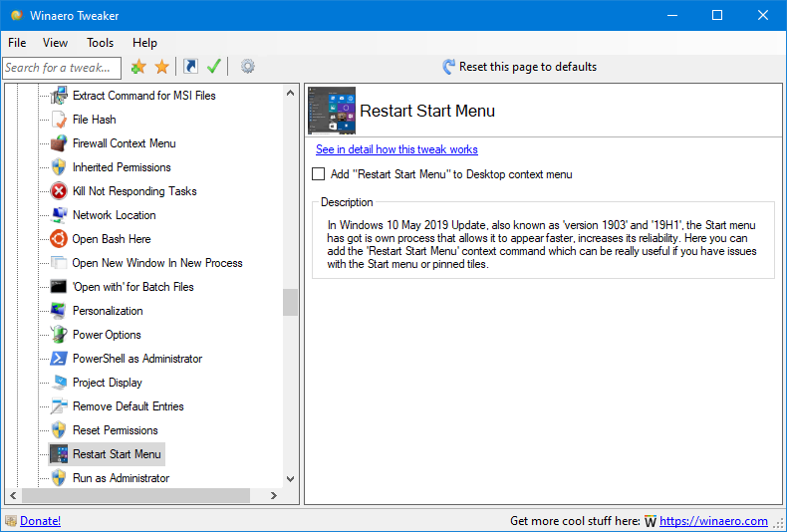The image size is (787, 532).
Task: Click the 'Open with' for Batch Files console icon
Action: click(x=59, y=287)
